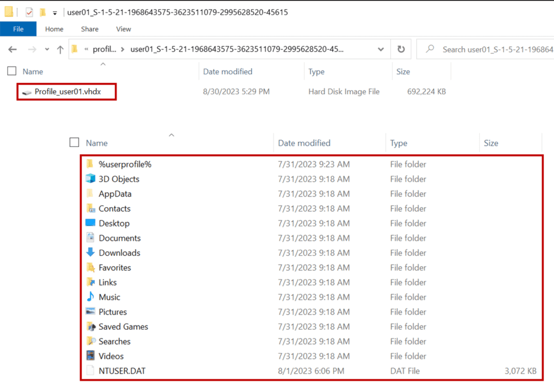Check the box next to %userprofile% folder

74,164
